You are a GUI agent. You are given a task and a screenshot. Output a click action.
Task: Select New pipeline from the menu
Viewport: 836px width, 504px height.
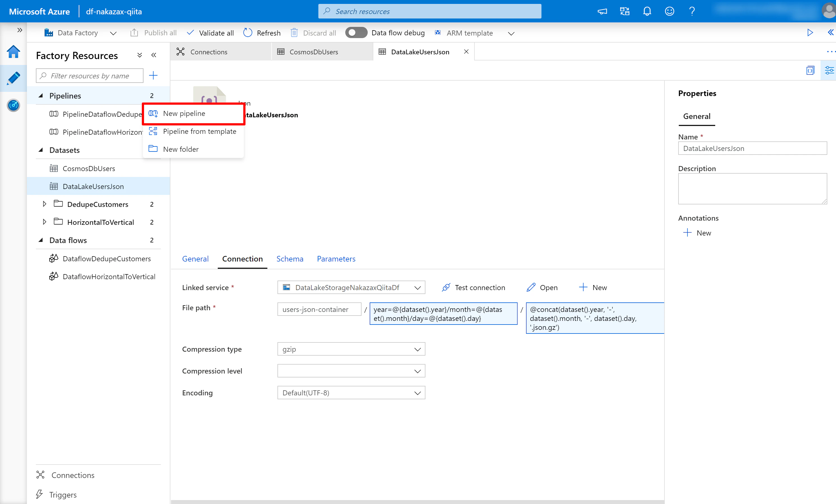point(193,114)
